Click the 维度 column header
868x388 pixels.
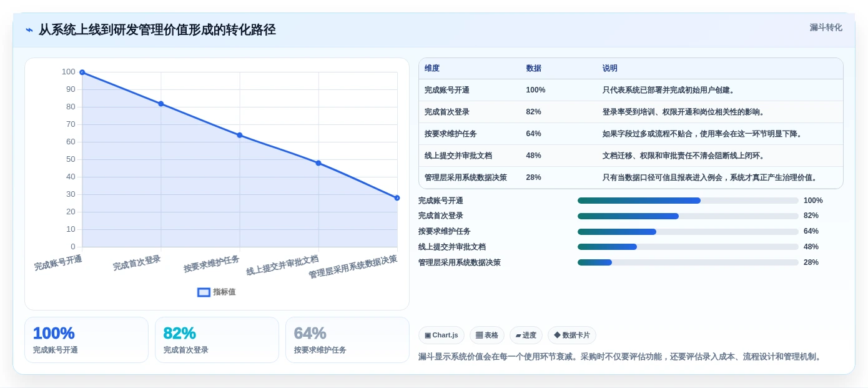[x=432, y=68]
